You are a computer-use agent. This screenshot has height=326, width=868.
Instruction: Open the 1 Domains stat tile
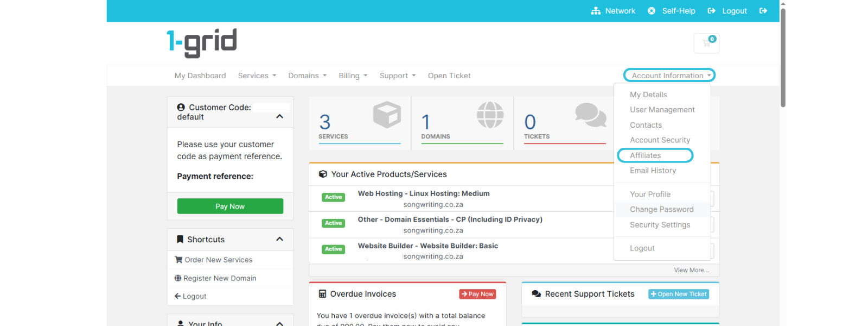(x=462, y=123)
